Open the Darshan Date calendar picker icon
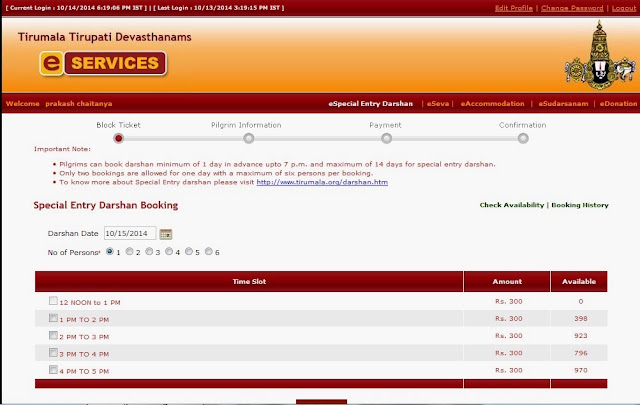 166,234
